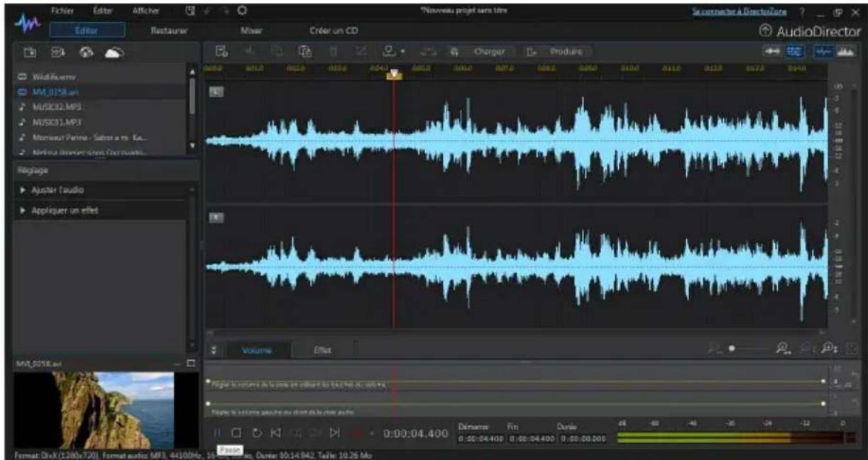Screen dimensions: 868x460
Task: Switch to the Effet tab
Action: (322, 350)
